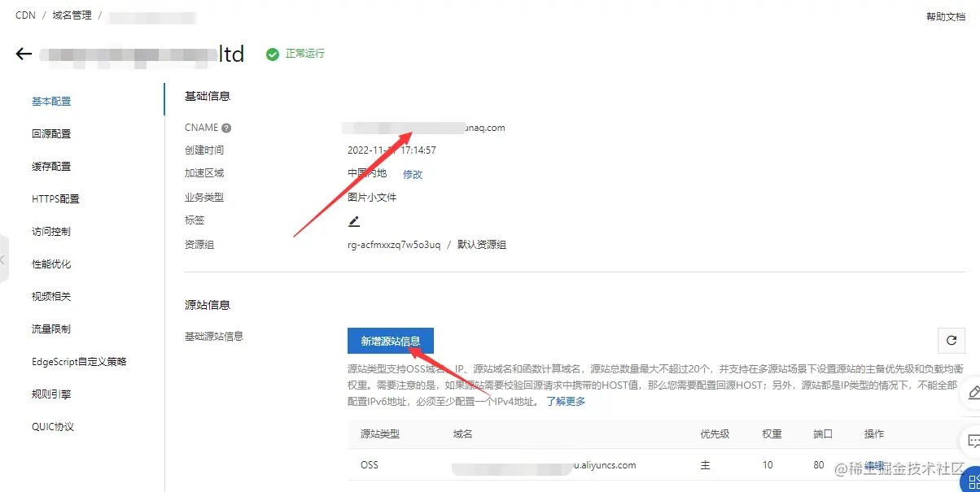Image resolution: width=980 pixels, height=492 pixels.
Task: Open 性能优化 section
Action: coord(51,264)
